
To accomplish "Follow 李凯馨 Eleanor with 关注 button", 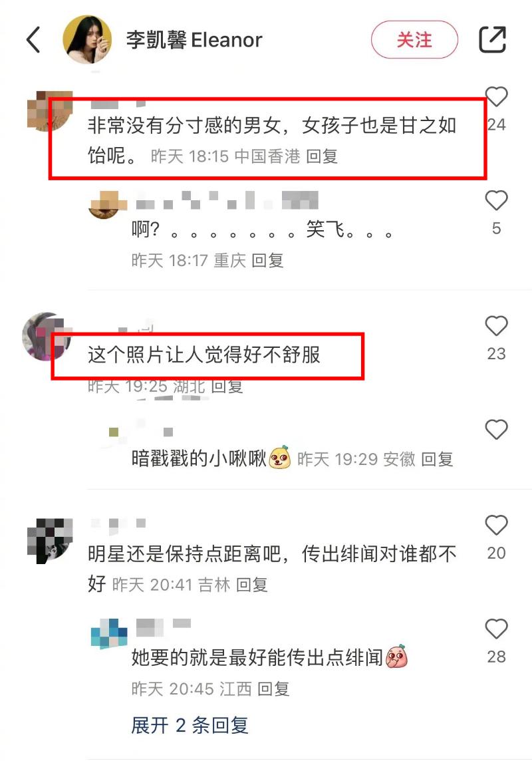I will (414, 40).
